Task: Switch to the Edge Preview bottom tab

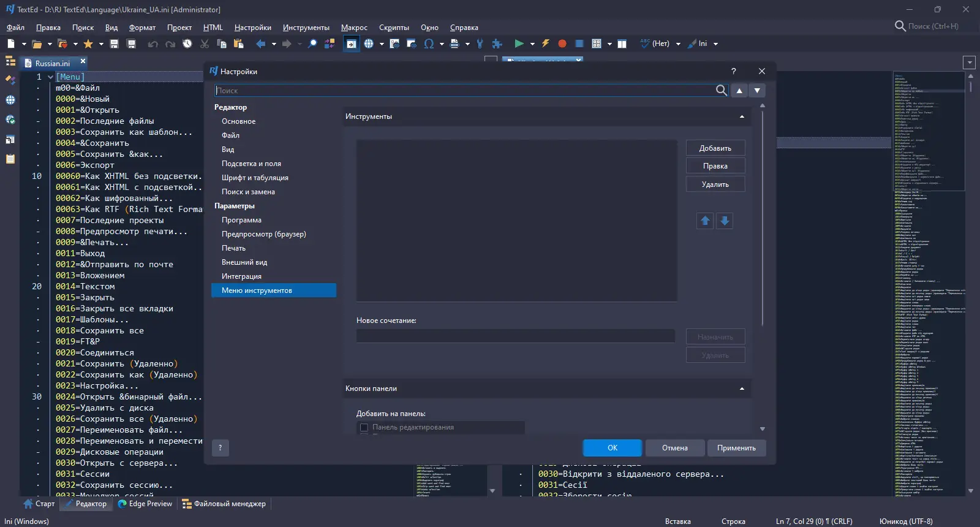Action: point(145,504)
